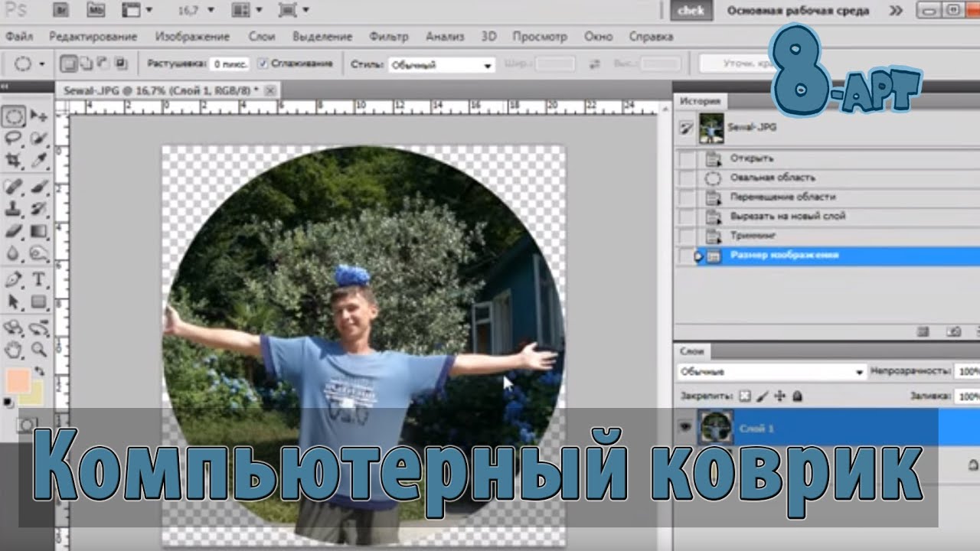Select the Dodge tool
980x551 pixels.
pyautogui.click(x=39, y=253)
